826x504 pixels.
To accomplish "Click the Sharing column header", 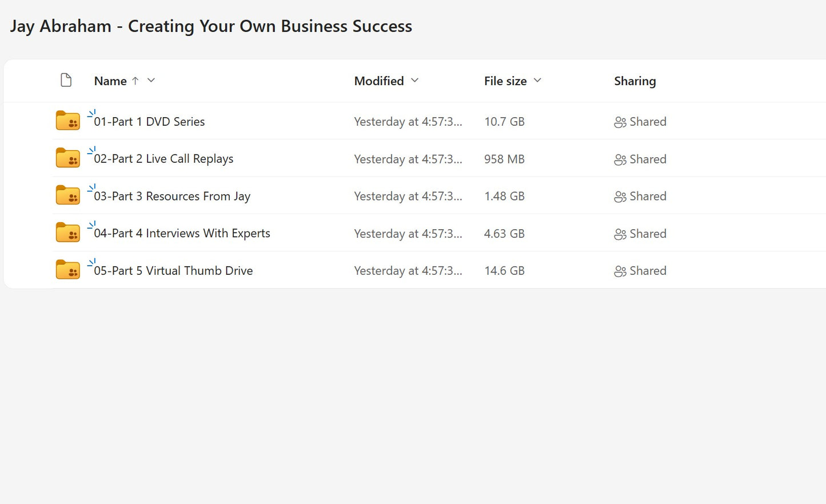I will 635,81.
